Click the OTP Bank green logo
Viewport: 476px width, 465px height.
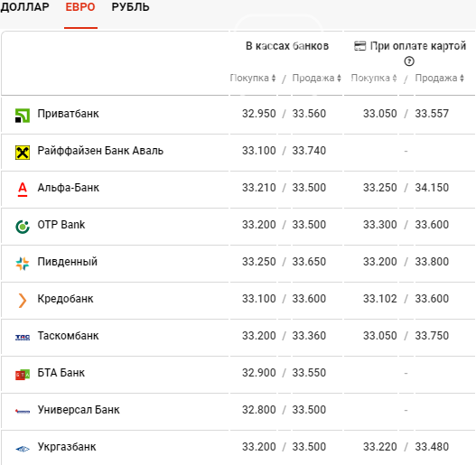(x=23, y=227)
